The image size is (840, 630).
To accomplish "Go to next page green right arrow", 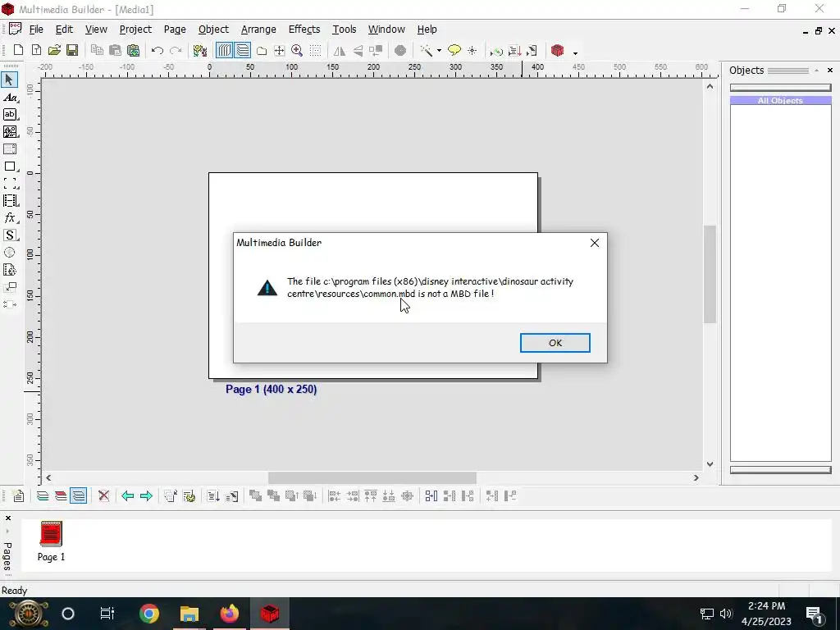I will 146,496.
